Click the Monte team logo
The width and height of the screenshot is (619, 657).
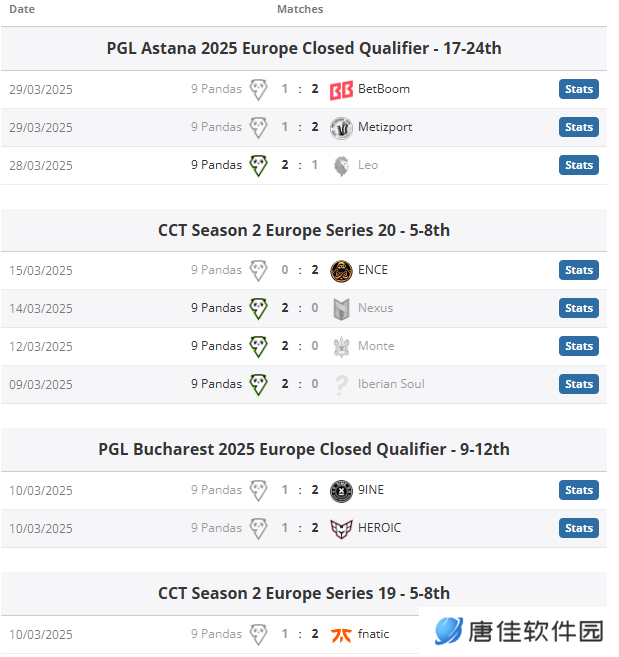click(x=341, y=347)
